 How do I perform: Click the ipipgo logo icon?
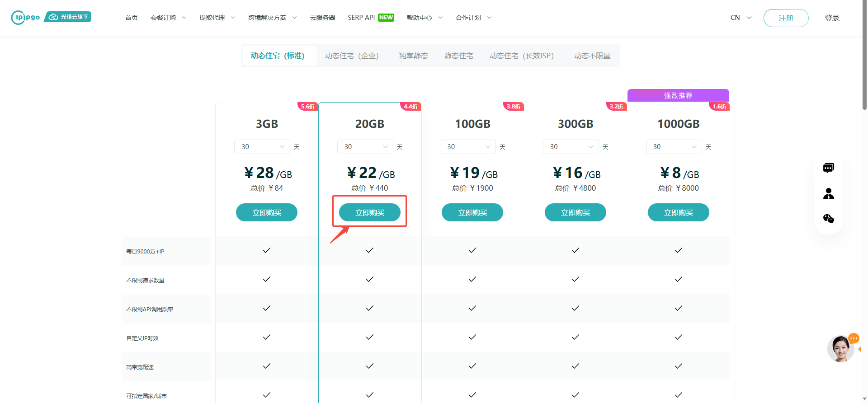click(25, 17)
